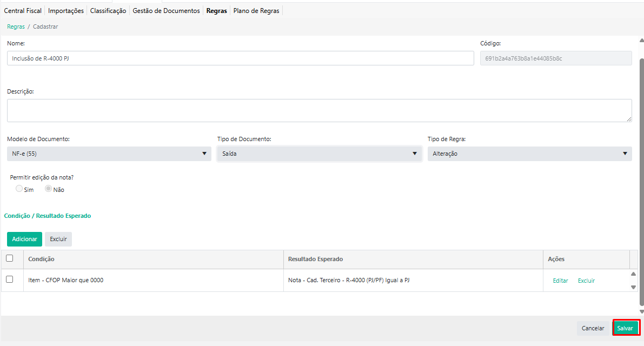Check the Item - CFOP row checkbox
Viewport: 644px width, 346px height.
[x=9, y=280]
